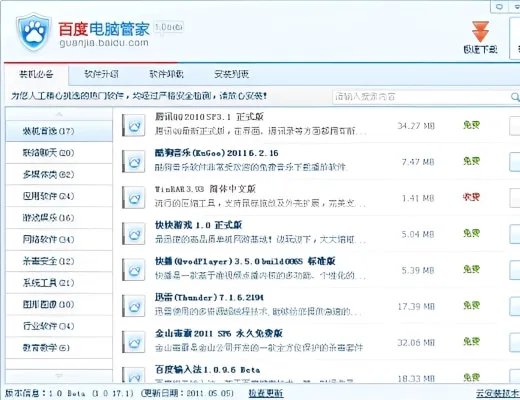Click the Baidu paw shield logo

33,32
